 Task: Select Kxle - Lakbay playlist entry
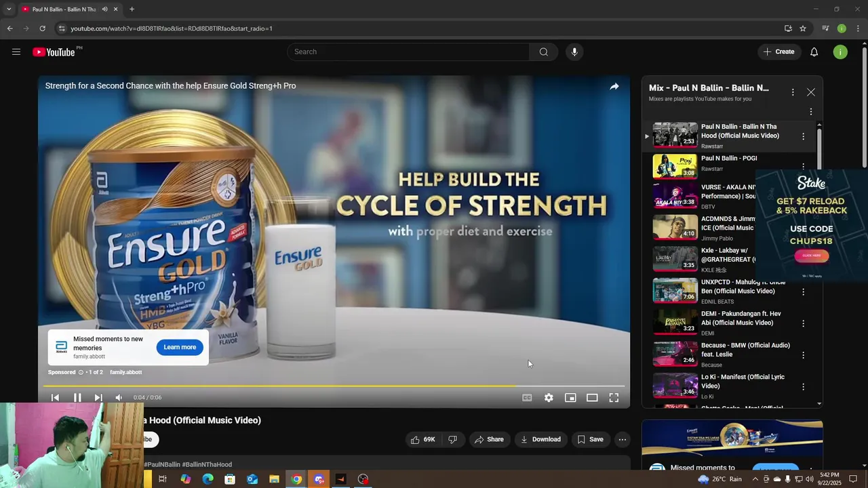[x=727, y=260]
